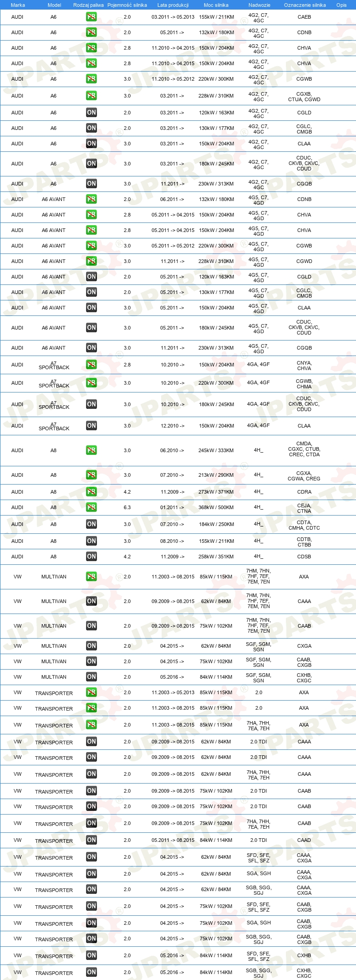Click the CDSB engine code cell
Screen dimensions: 356x980
(304, 557)
